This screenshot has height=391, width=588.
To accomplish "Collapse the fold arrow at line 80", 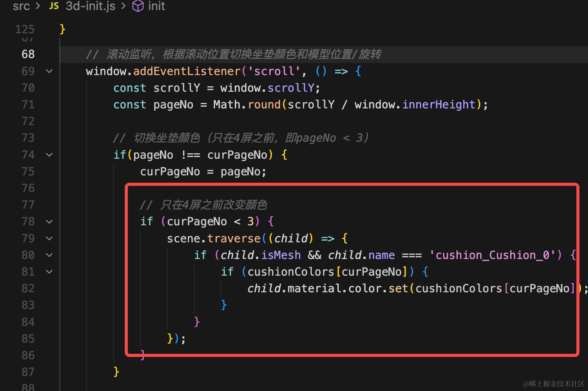I will click(x=49, y=255).
